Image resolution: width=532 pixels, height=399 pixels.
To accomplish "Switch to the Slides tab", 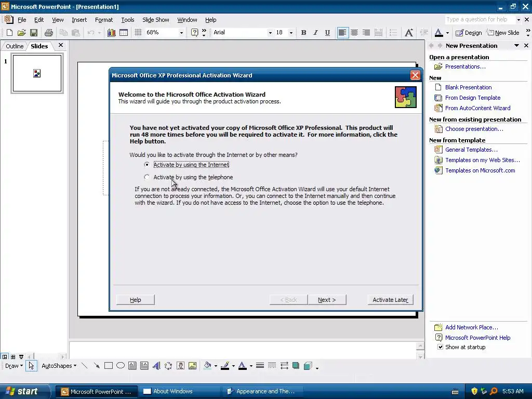I will [39, 46].
